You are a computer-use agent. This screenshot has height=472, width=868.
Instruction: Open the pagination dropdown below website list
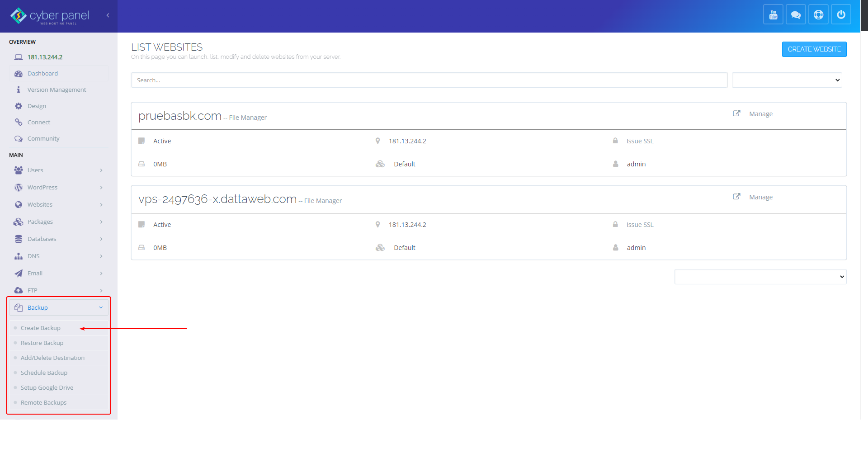coord(760,277)
